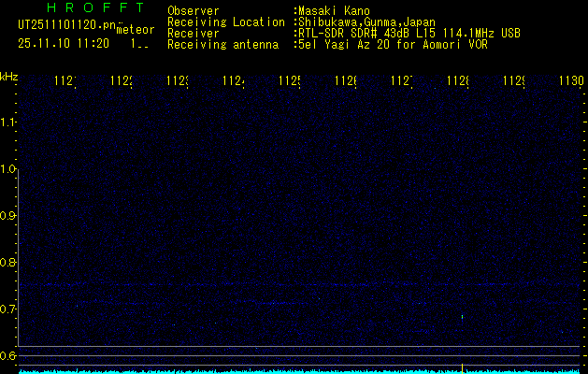Select the Receiver label
588x374 pixels.
click(194, 34)
